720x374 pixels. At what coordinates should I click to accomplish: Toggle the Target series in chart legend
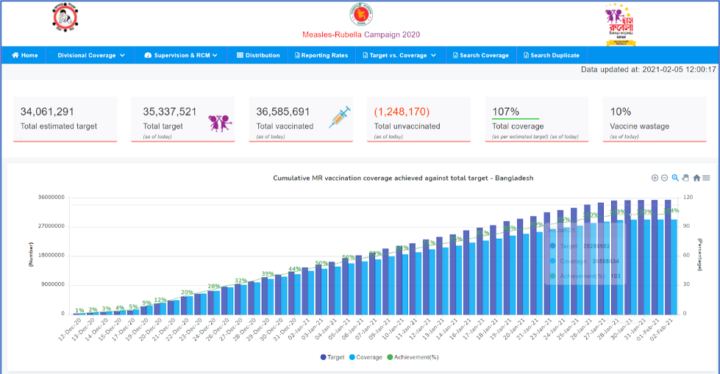click(332, 357)
